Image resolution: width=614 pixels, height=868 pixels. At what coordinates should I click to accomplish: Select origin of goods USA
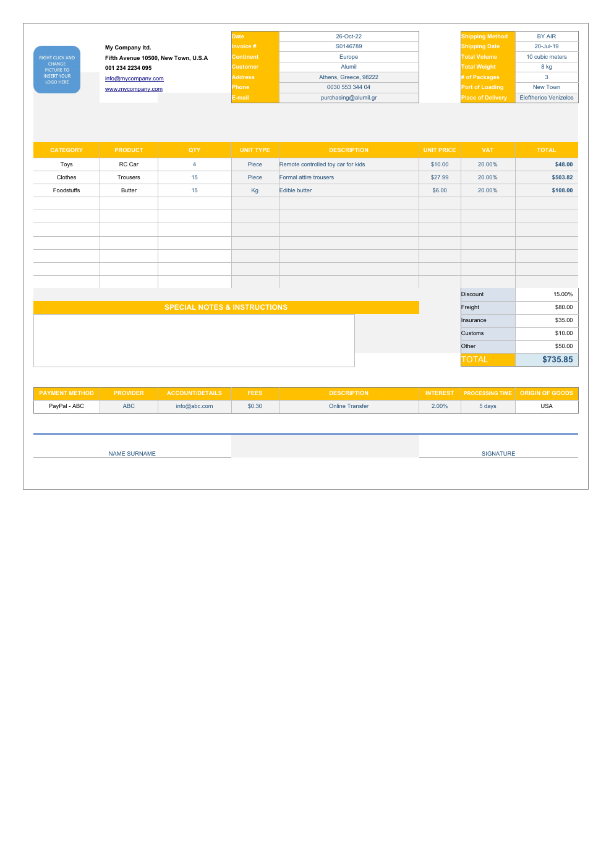click(547, 406)
